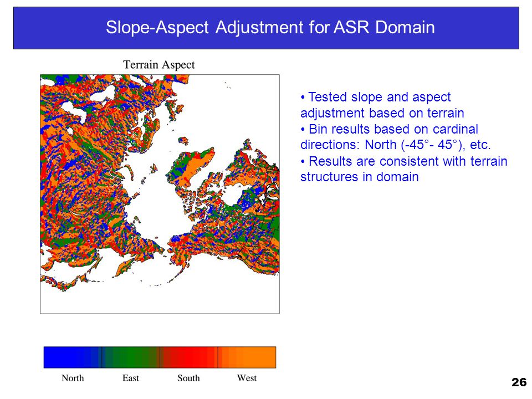The height and width of the screenshot is (399, 532).
Task: Select the line 'directions: North (-45°- 45°), etc.'
Action: [396, 145]
